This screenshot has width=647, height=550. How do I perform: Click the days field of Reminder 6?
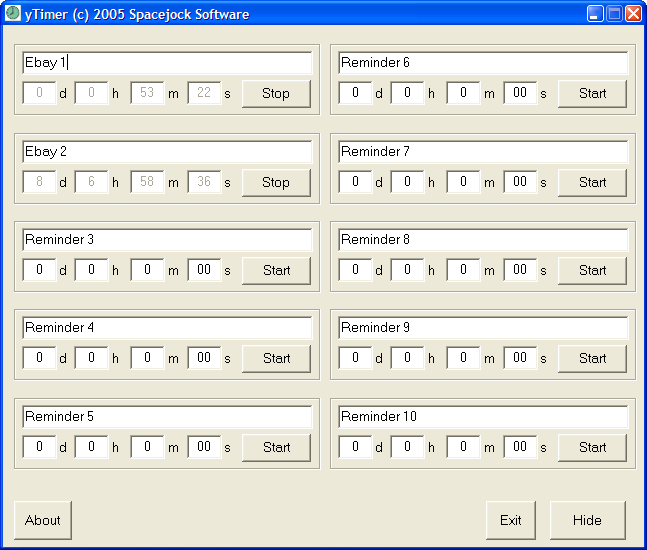(355, 93)
